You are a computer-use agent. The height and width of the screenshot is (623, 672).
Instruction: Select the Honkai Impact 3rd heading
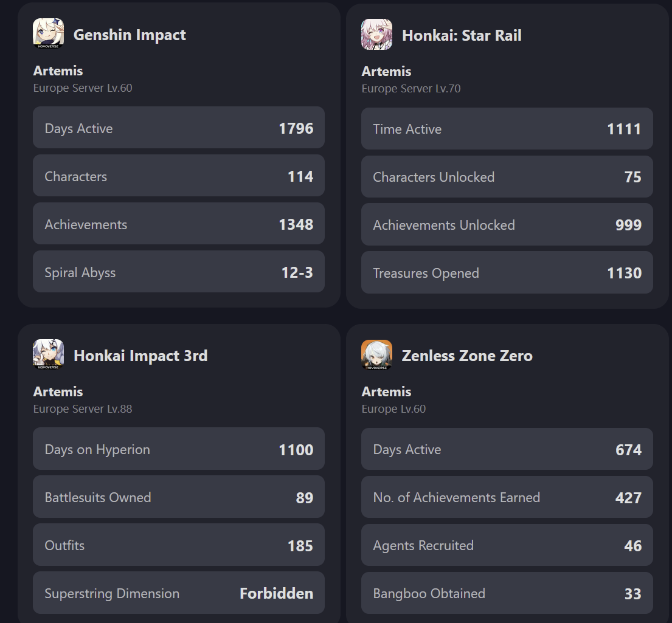(x=140, y=356)
